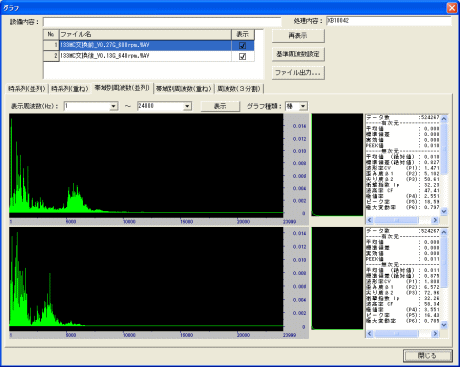
Task: Click into the 処理内容 text field
Action: pos(389,21)
